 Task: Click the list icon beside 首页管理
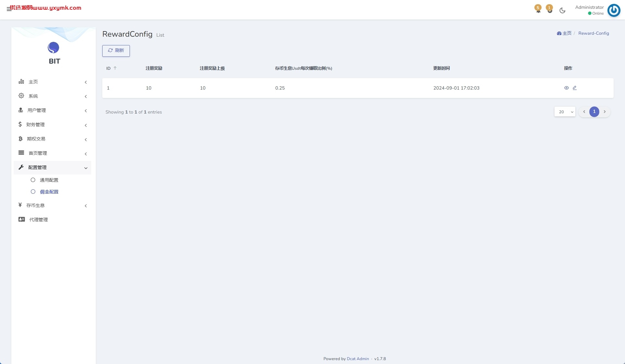(x=21, y=153)
